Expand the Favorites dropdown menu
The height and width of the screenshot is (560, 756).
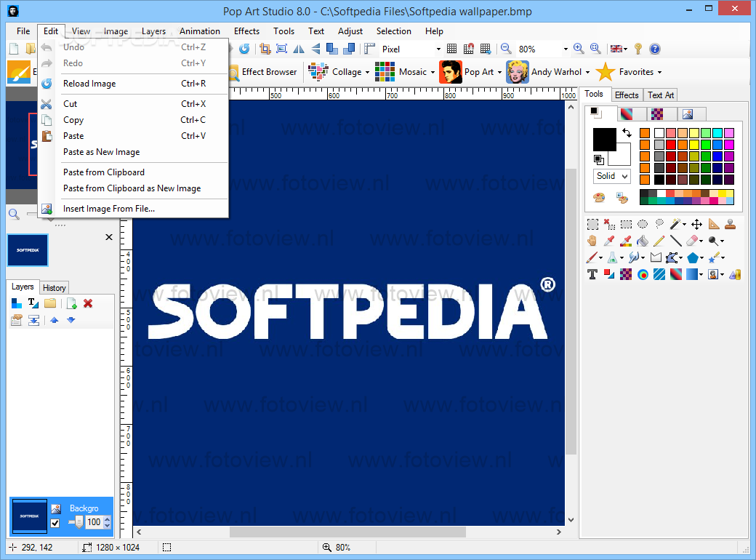pyautogui.click(x=659, y=72)
